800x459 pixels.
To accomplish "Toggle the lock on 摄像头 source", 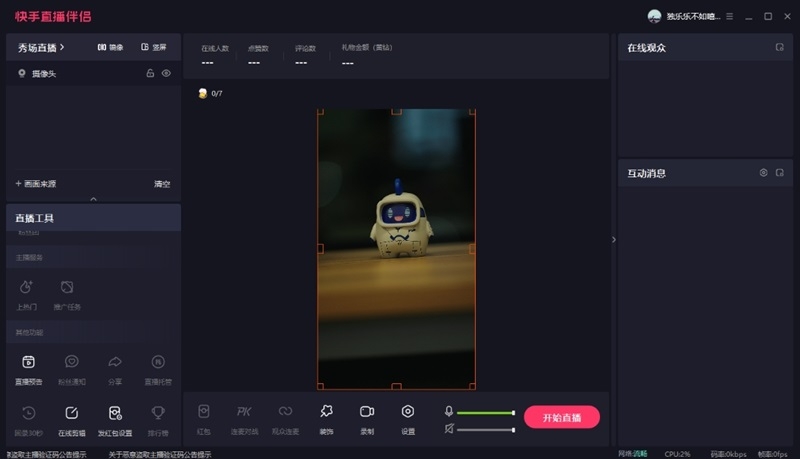I will point(150,73).
